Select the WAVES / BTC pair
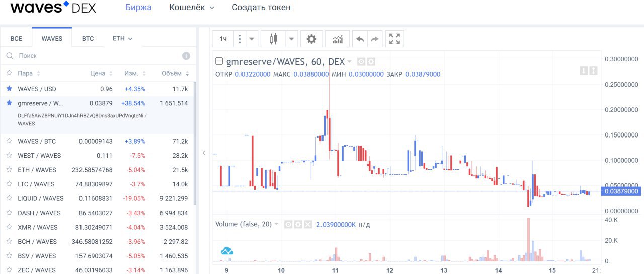Screen dimensions: 644x274 pyautogui.click(x=97, y=141)
